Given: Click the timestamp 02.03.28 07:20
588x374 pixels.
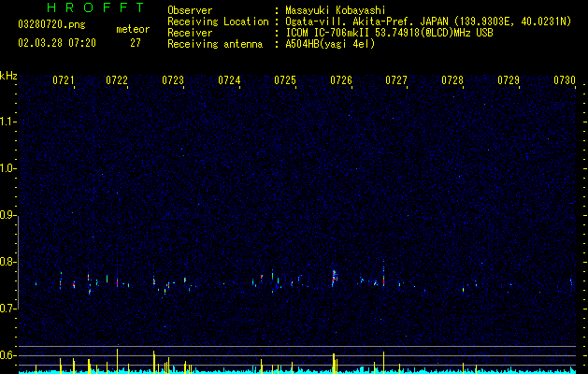Looking at the screenshot, I should point(57,43).
